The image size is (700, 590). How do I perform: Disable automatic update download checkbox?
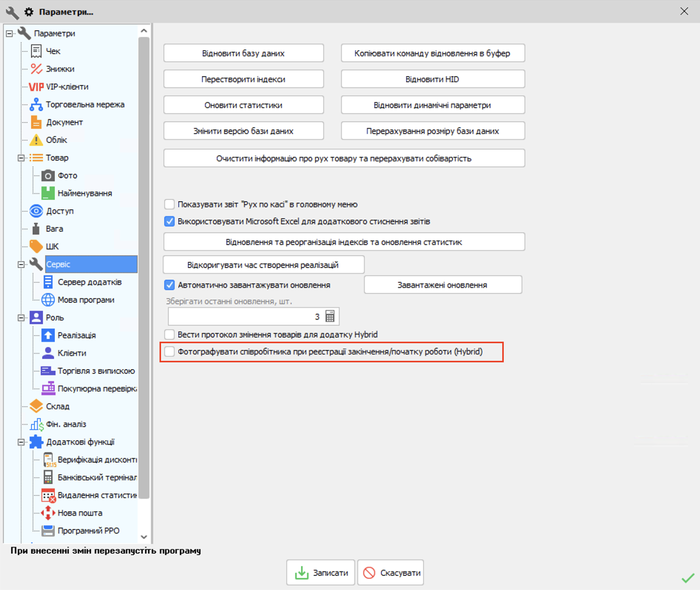tap(169, 285)
